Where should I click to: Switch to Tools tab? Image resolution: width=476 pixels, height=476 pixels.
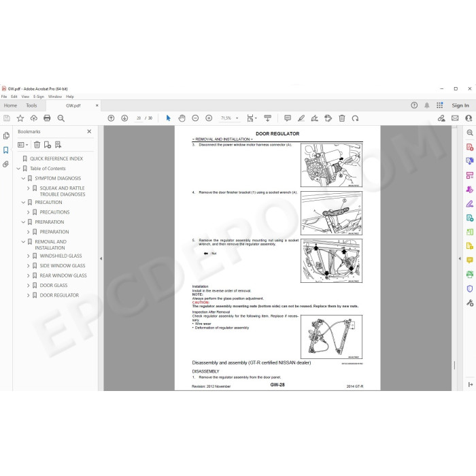pos(31,105)
